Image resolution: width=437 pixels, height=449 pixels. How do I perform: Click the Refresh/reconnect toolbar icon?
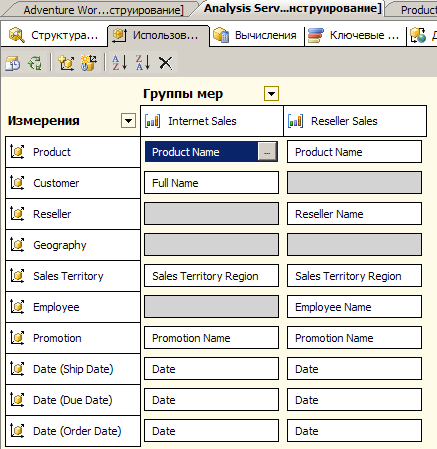click(x=35, y=63)
